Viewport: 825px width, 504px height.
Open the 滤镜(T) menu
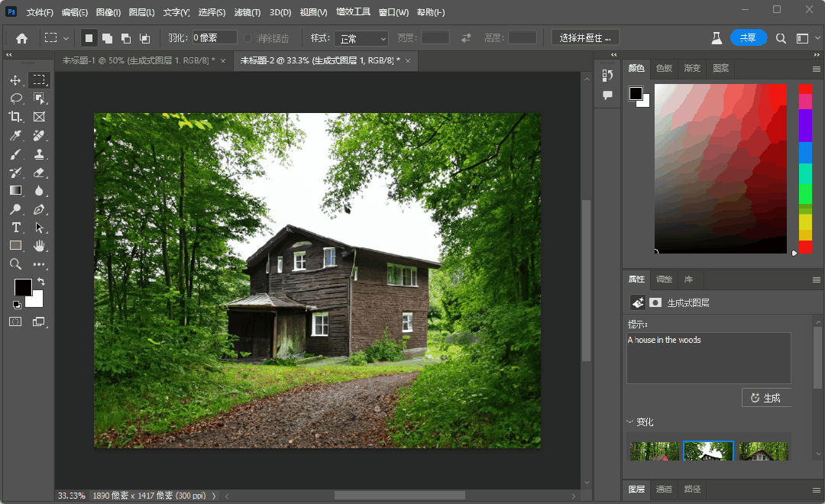pyautogui.click(x=247, y=12)
